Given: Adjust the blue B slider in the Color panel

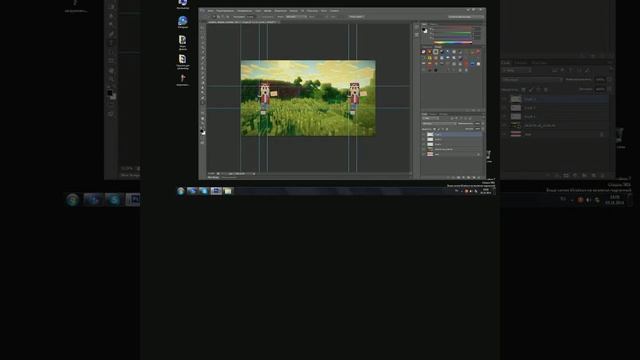Looking at the screenshot, I should coord(452,37).
